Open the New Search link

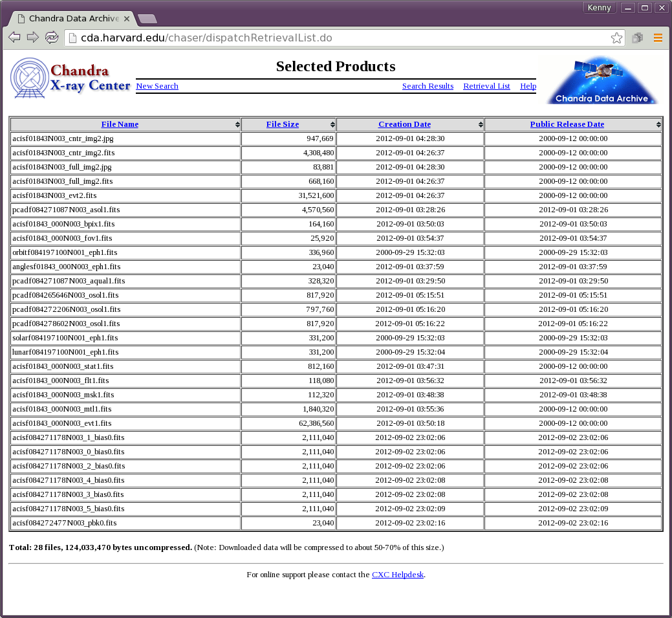pyautogui.click(x=157, y=86)
